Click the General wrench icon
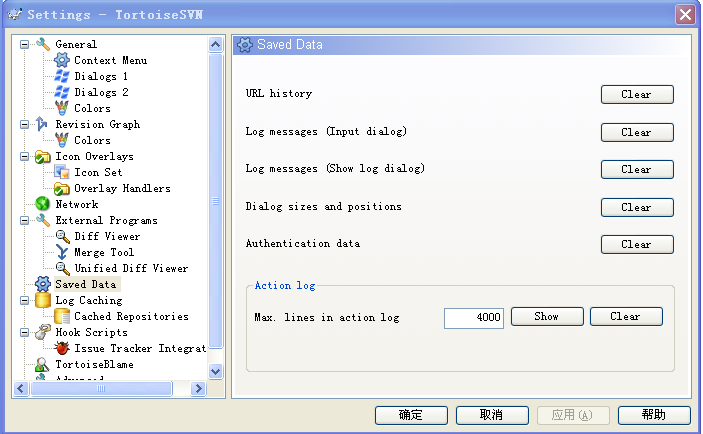This screenshot has width=703, height=434. click(x=43, y=44)
